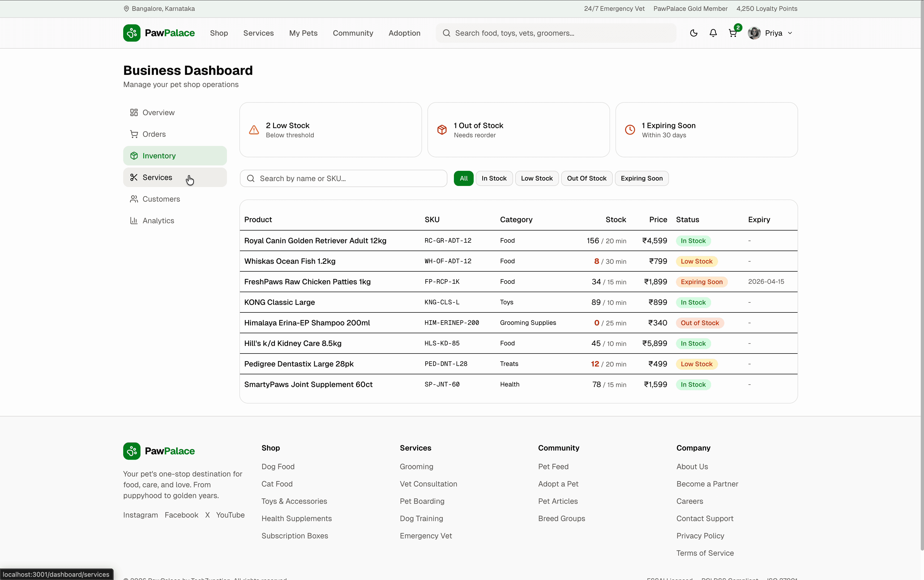This screenshot has width=924, height=580.
Task: Open the Privacy Policy link
Action: point(701,535)
